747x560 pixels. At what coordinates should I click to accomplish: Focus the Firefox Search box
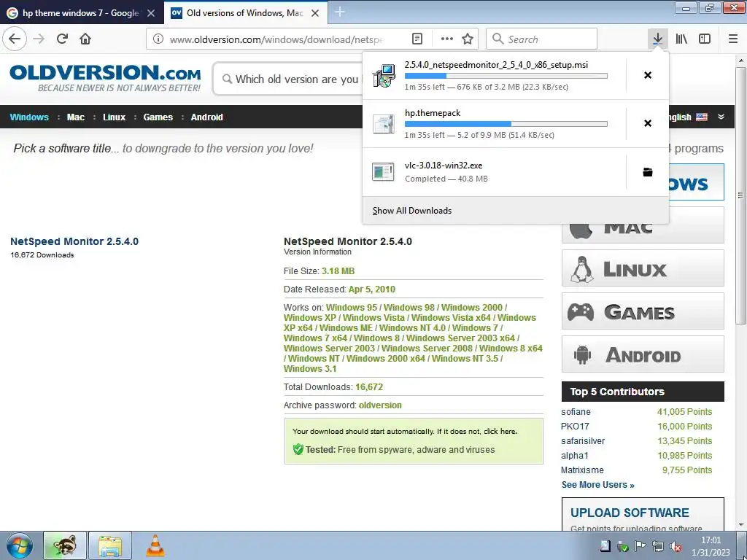542,39
